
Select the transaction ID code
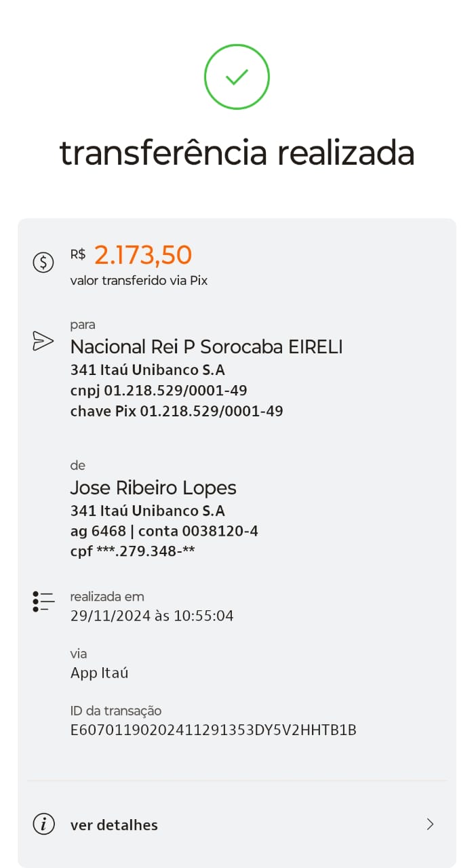click(213, 730)
